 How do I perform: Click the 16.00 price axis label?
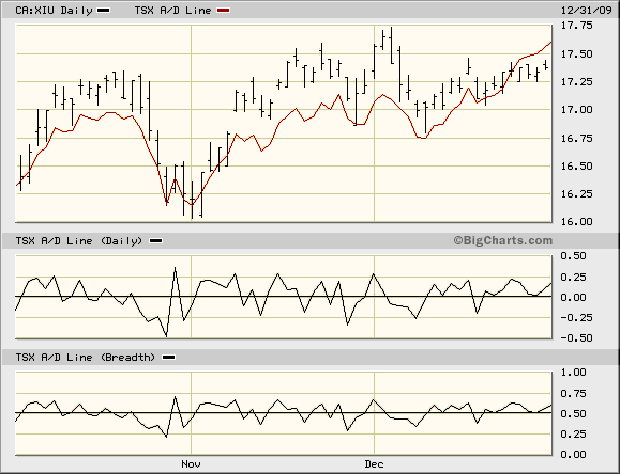[577, 221]
